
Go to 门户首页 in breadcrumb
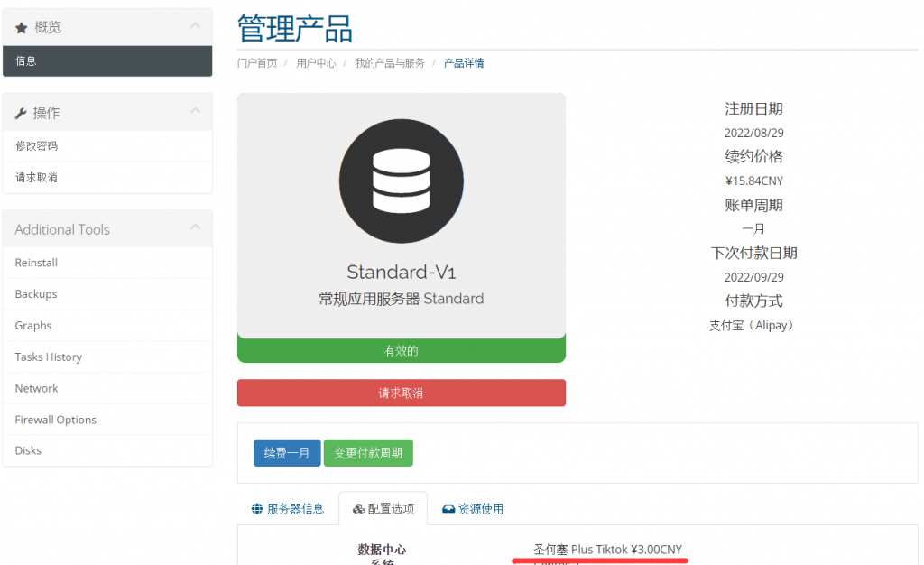pos(257,63)
